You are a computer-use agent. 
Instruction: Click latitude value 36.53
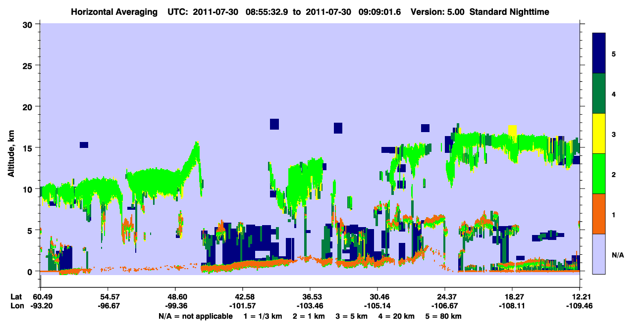click(x=310, y=296)
